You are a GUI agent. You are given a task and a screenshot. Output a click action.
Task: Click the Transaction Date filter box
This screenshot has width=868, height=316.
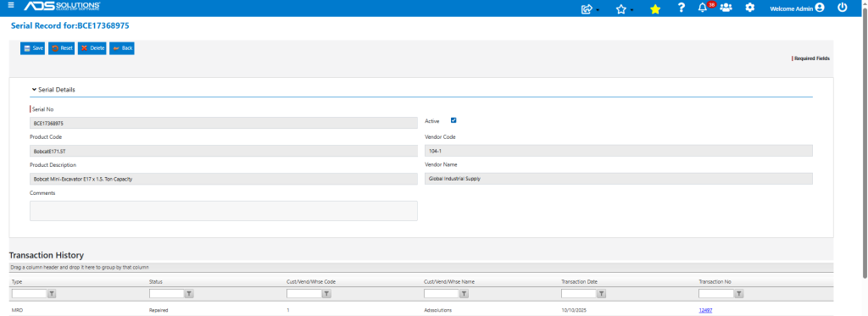pos(578,294)
